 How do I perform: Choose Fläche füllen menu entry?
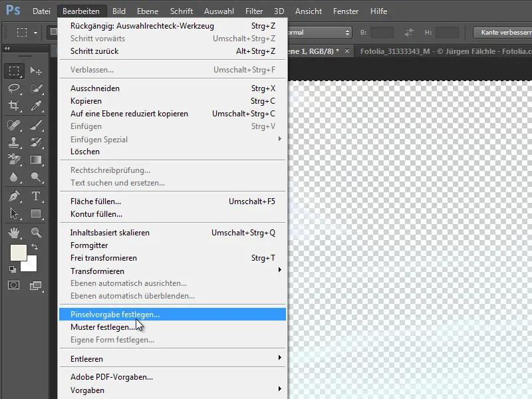tap(173, 201)
